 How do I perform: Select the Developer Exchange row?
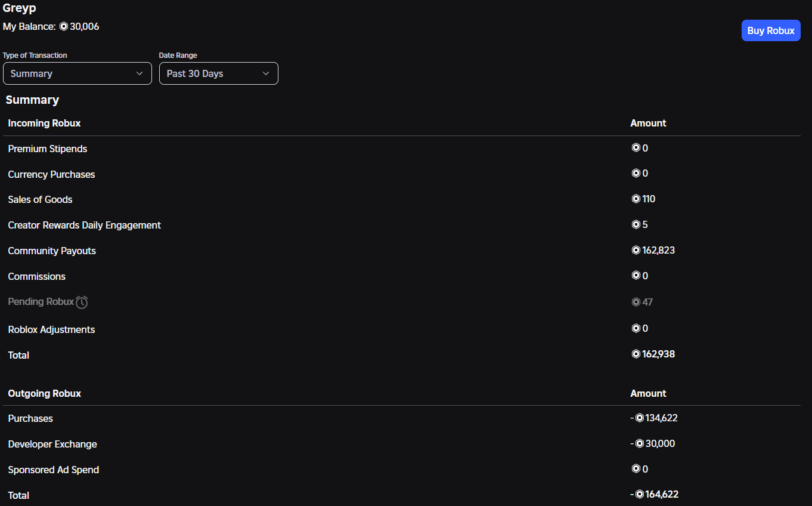coord(402,444)
